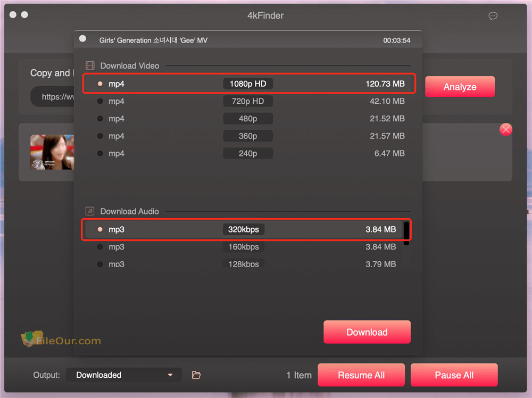Click the Analyze button
The height and width of the screenshot is (398, 532).
pyautogui.click(x=460, y=87)
